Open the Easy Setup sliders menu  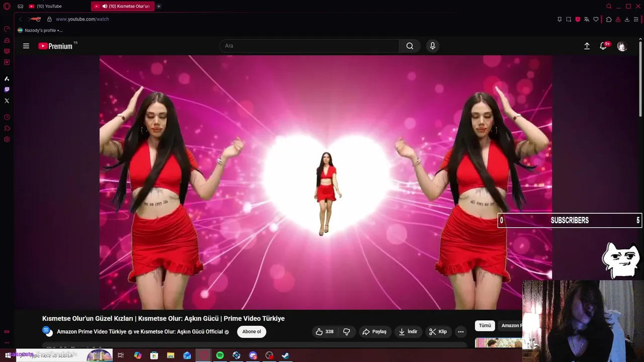click(x=636, y=19)
